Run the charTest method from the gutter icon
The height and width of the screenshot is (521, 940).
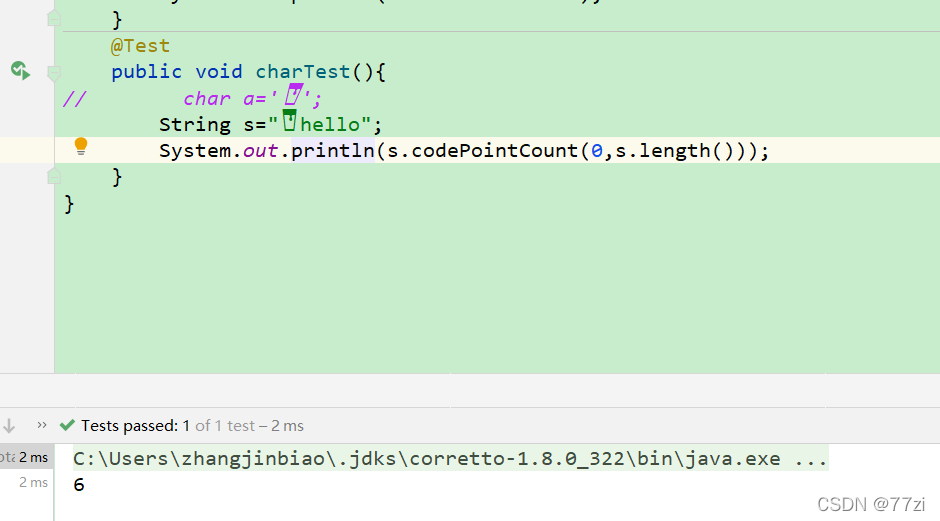(x=20, y=71)
